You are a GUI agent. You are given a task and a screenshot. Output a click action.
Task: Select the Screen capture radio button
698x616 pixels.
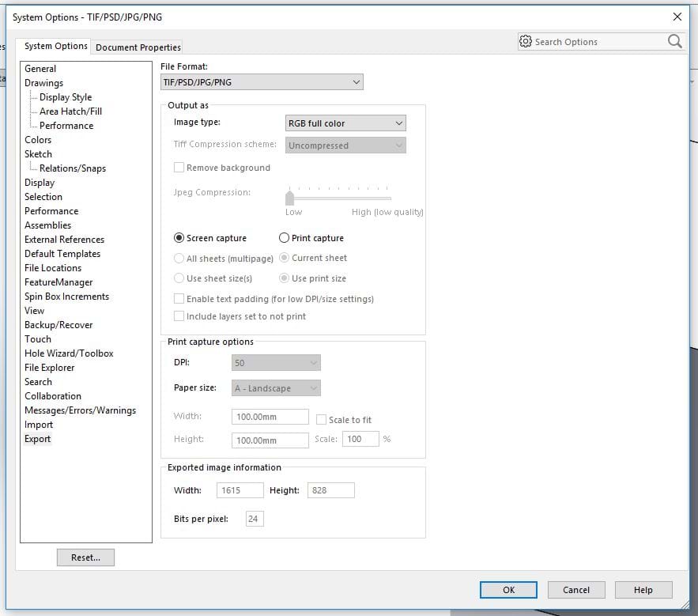[x=179, y=238]
